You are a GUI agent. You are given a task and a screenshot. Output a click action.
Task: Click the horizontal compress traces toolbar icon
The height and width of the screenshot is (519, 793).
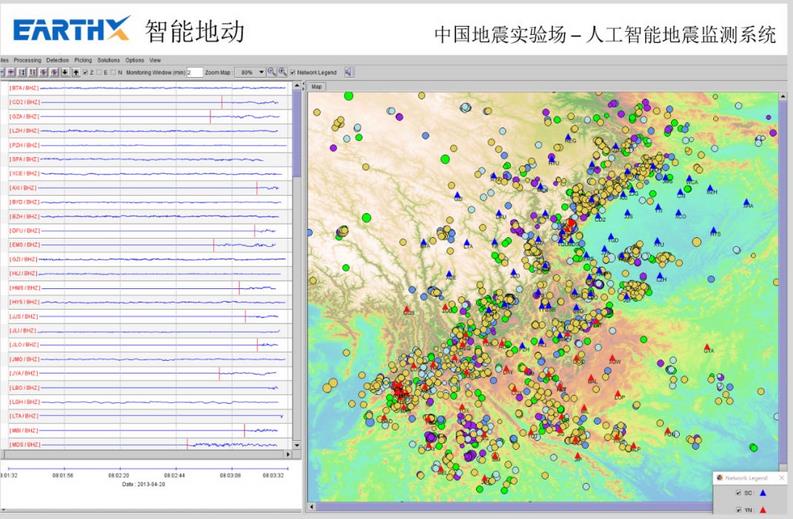[x=32, y=72]
